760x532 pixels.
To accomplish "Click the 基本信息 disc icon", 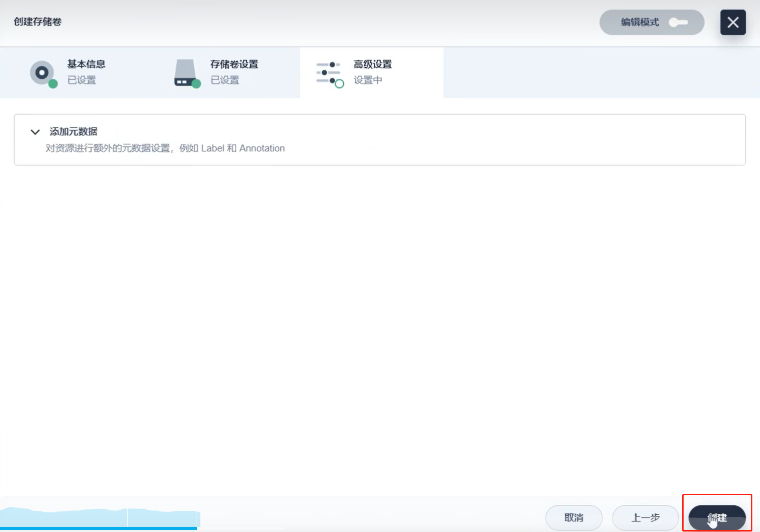I will click(x=43, y=73).
